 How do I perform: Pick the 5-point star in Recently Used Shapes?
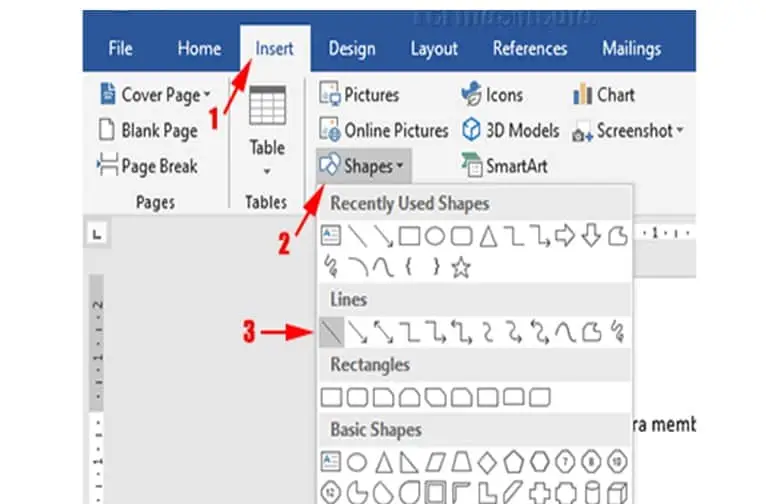click(461, 268)
